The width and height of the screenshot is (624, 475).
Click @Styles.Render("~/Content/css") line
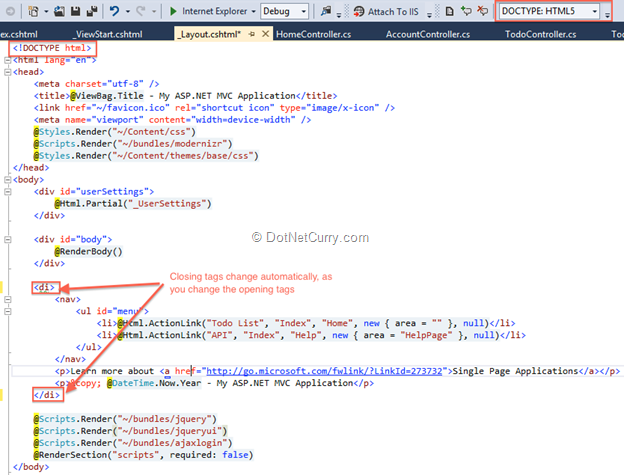pos(115,132)
